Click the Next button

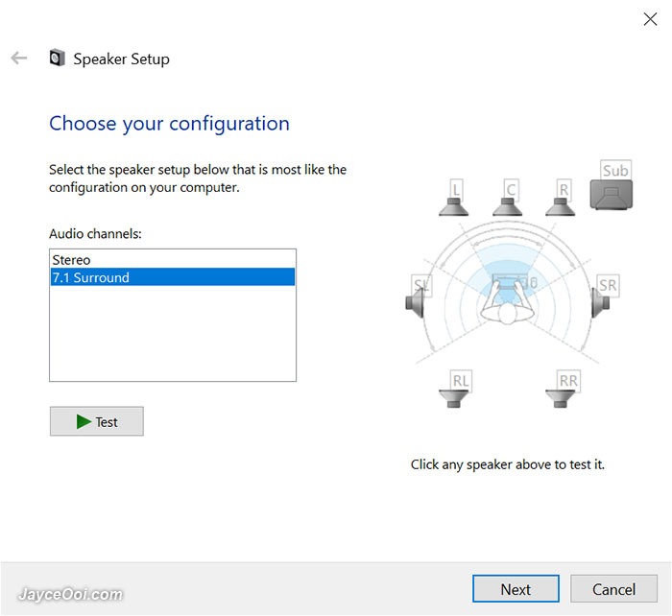click(516, 589)
